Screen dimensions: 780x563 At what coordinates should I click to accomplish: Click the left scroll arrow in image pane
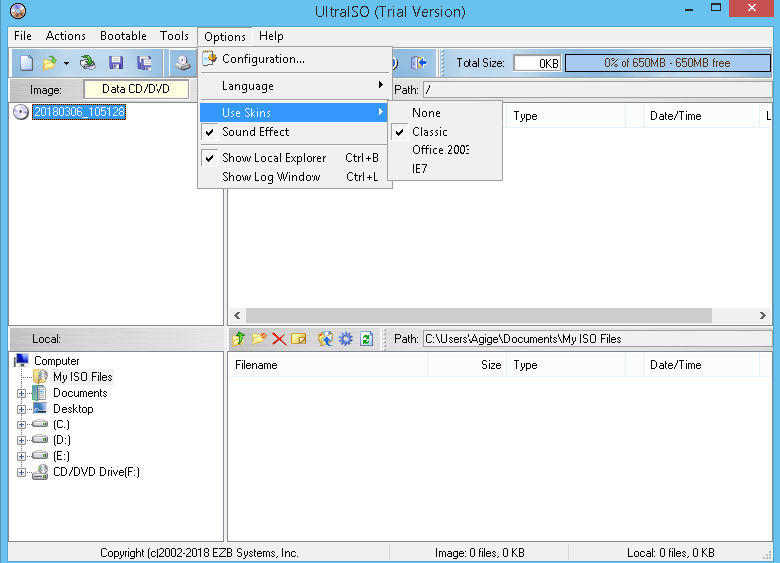coord(237,315)
